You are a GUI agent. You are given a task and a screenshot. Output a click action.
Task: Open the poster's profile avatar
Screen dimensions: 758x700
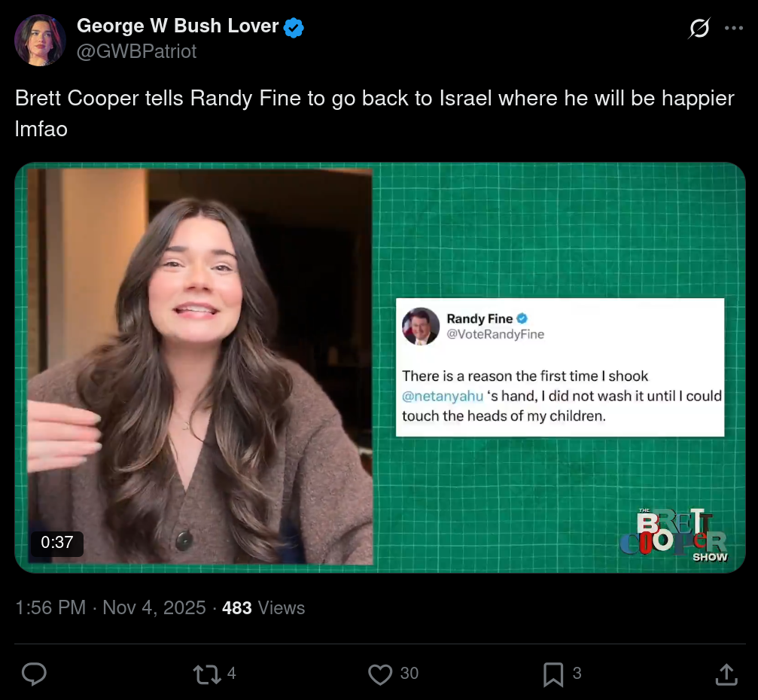tap(40, 40)
